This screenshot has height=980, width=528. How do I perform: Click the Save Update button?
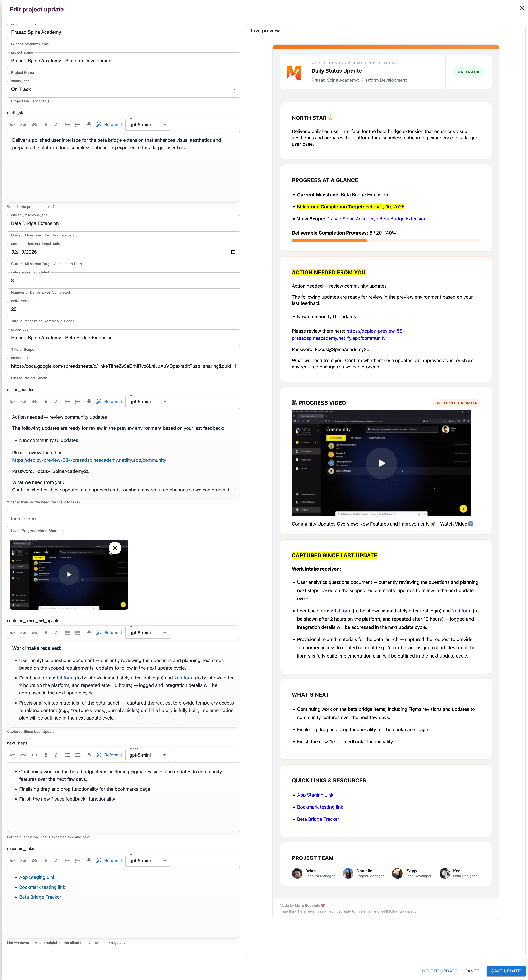pos(506,971)
